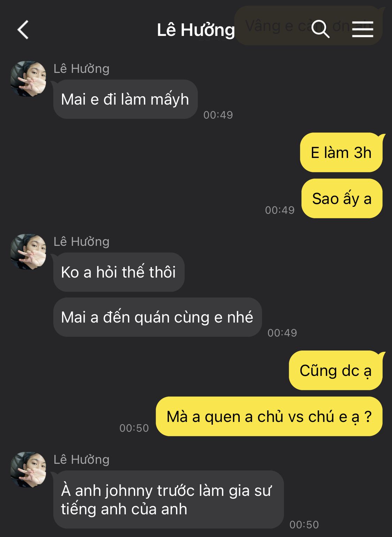This screenshot has height=537, width=392.
Task: Tap the 00:50 timestamp beside the johnny message
Action: 304,524
